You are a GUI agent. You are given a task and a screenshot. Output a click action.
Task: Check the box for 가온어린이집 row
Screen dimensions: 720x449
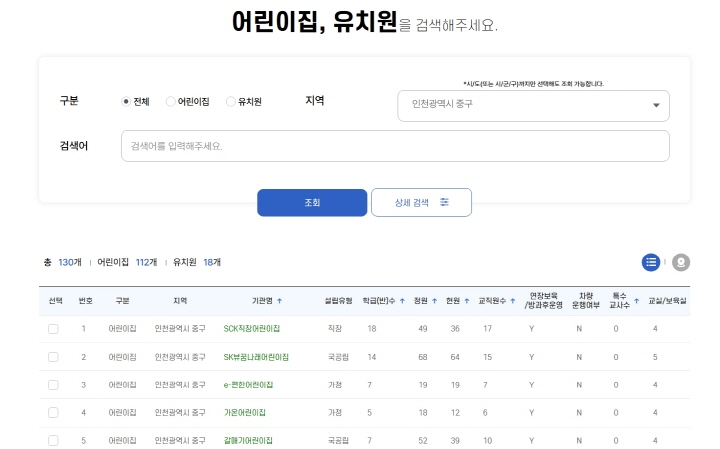click(x=53, y=413)
